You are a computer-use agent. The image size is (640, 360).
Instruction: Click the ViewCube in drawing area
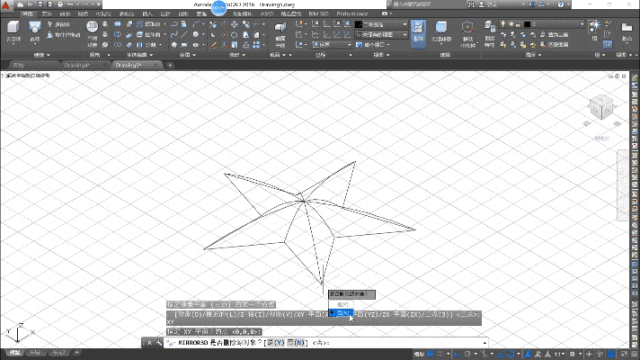coord(602,108)
